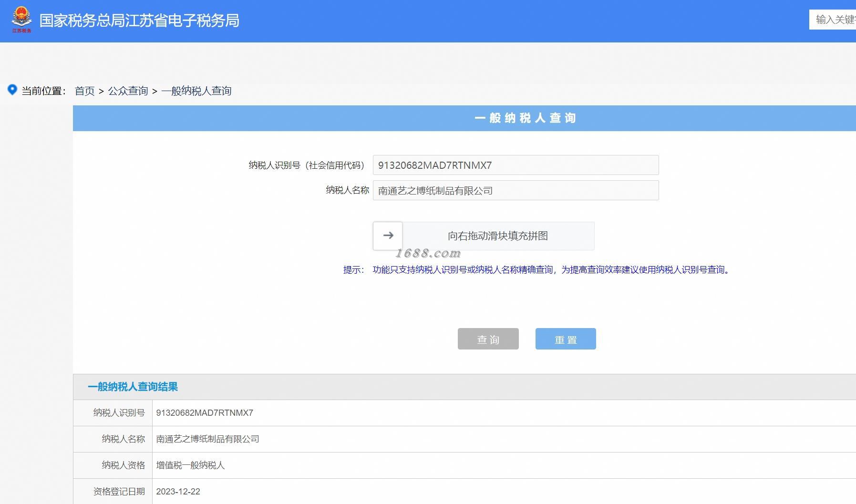The height and width of the screenshot is (504, 856).
Task: Click the keyword search box at top right
Action: 833,20
